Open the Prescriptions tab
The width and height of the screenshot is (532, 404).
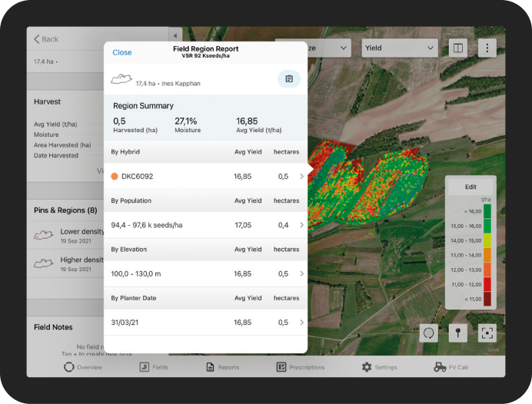pyautogui.click(x=301, y=367)
